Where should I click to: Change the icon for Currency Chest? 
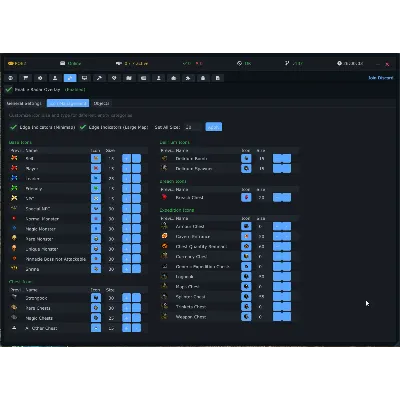(246, 256)
